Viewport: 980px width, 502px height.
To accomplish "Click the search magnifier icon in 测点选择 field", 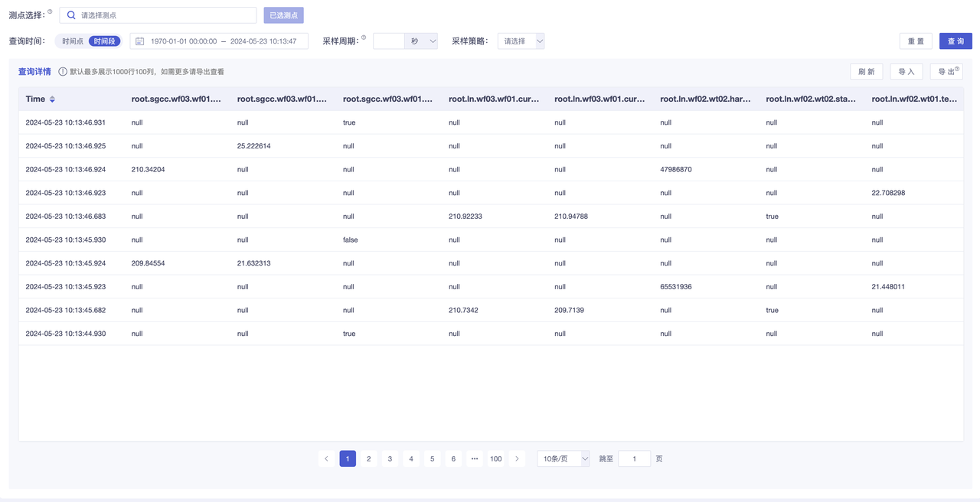I will pyautogui.click(x=71, y=15).
